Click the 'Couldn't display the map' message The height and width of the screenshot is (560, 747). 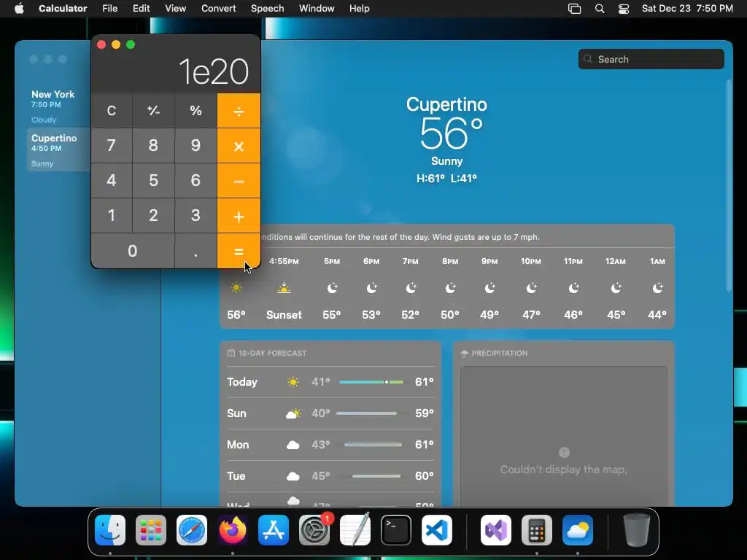pos(564,470)
